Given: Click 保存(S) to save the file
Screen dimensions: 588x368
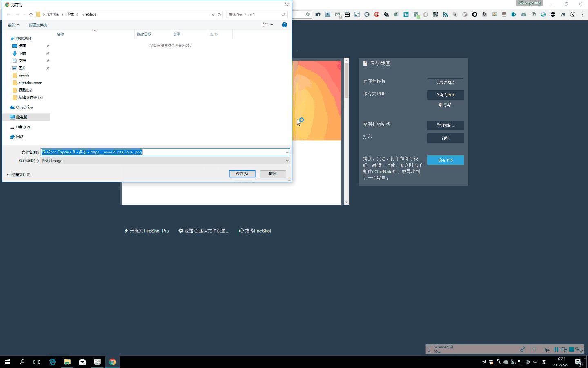Looking at the screenshot, I should point(242,174).
